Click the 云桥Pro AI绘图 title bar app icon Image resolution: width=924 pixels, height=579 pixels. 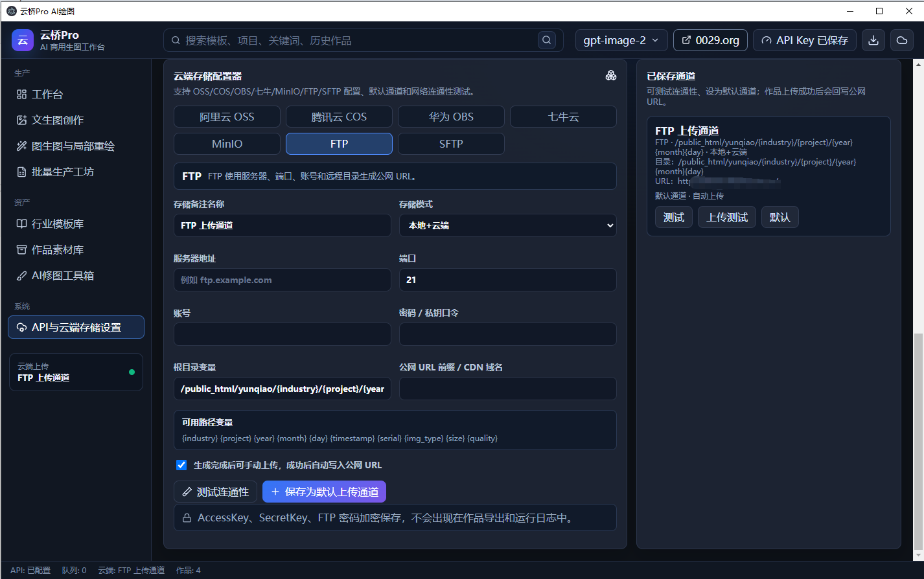[x=11, y=11]
